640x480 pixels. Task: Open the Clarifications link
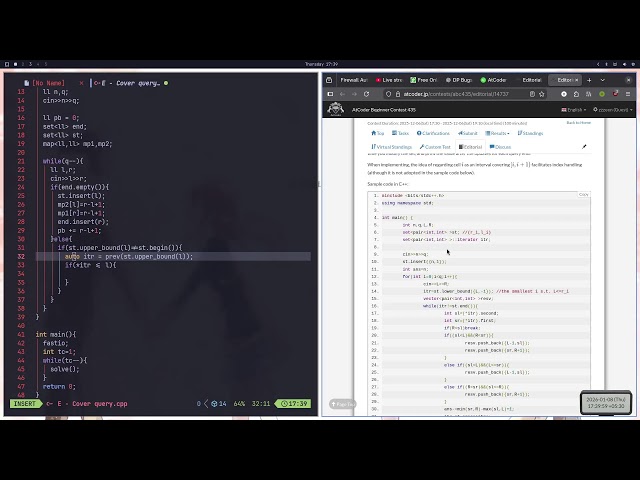433,133
